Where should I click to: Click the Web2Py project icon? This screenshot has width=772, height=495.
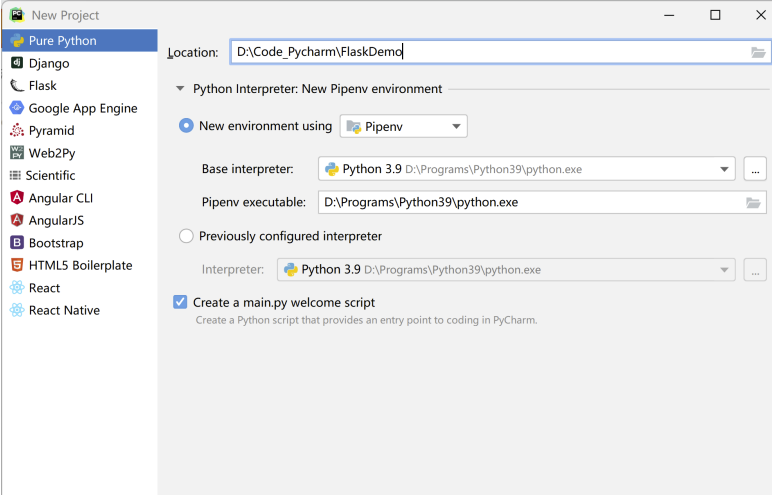(17, 153)
